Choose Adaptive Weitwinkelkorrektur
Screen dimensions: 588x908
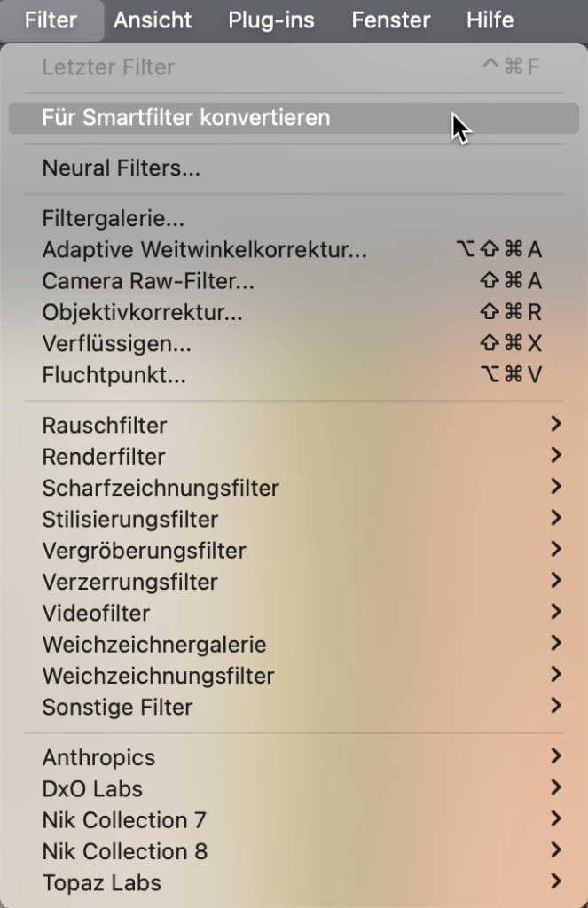click(294, 250)
